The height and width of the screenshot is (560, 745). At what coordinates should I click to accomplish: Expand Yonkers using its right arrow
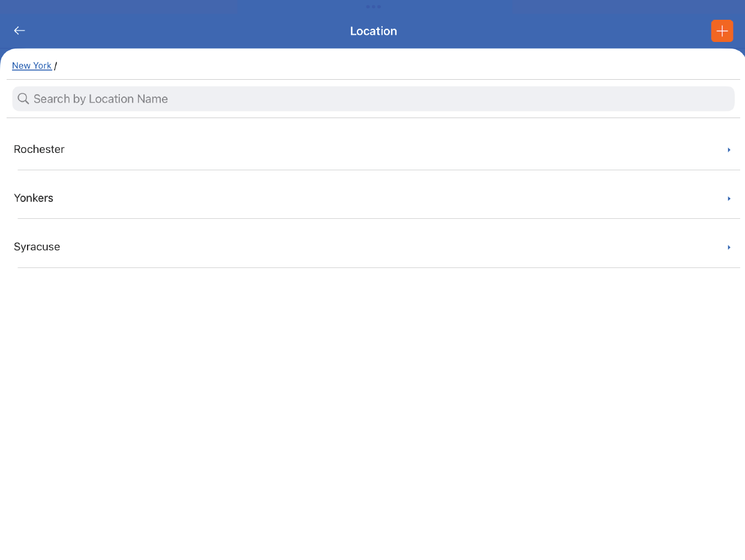point(729,198)
